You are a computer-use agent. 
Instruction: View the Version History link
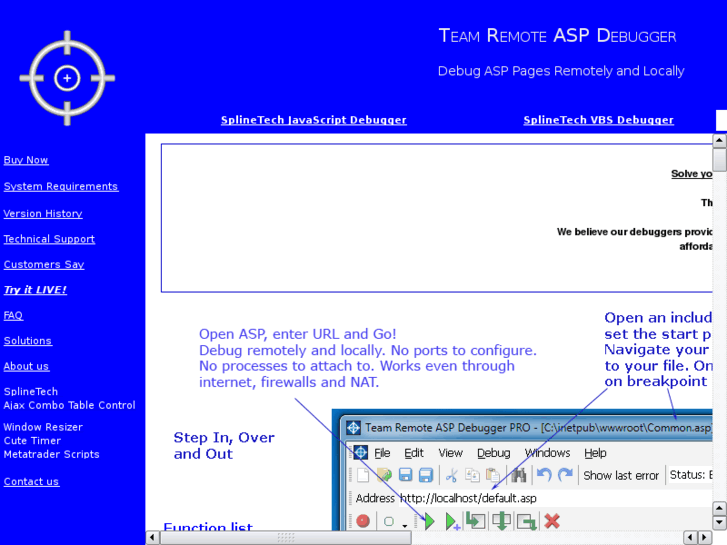[43, 213]
